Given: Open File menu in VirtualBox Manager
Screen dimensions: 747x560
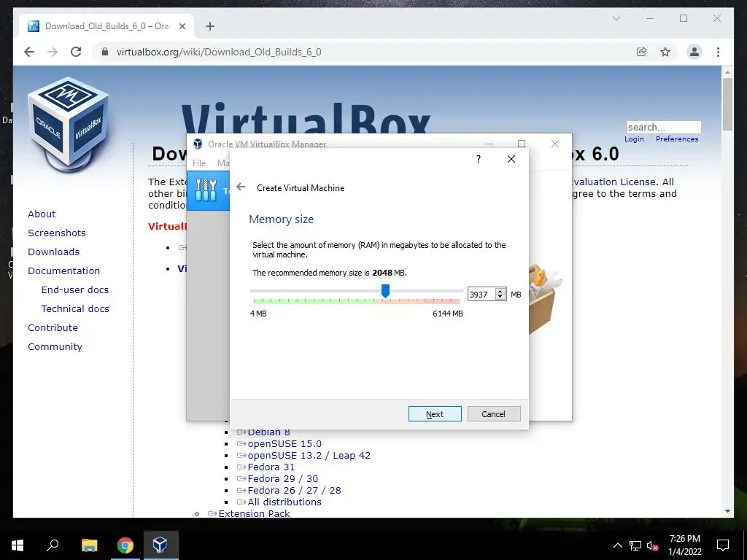Looking at the screenshot, I should click(199, 163).
